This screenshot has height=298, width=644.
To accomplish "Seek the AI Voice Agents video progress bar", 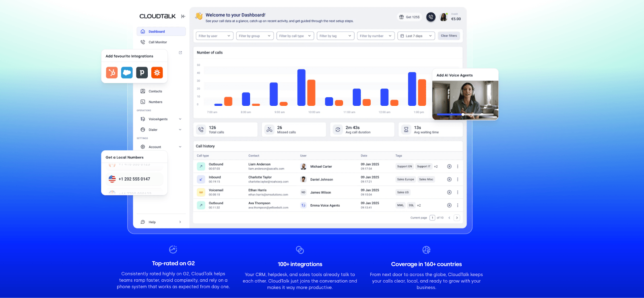I will 465,115.
